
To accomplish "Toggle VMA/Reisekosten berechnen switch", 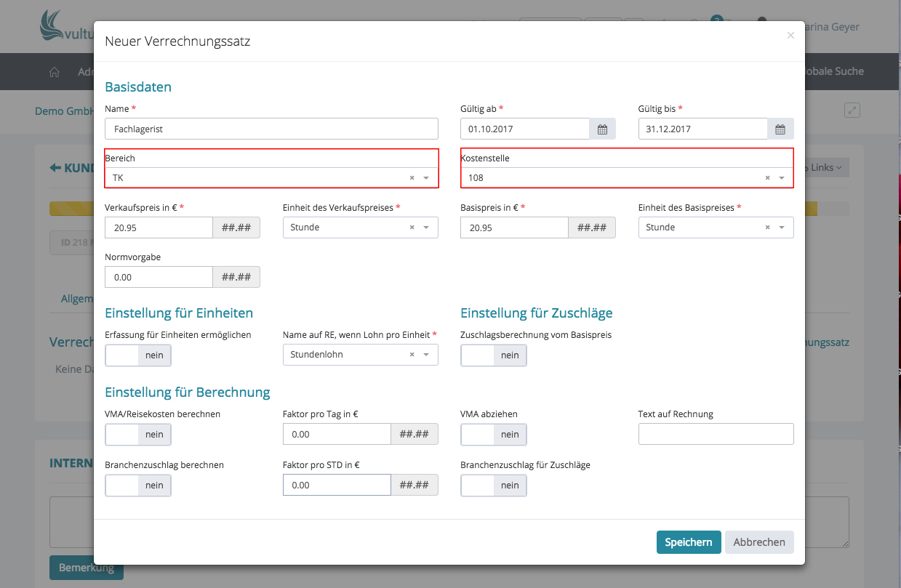I will (138, 435).
